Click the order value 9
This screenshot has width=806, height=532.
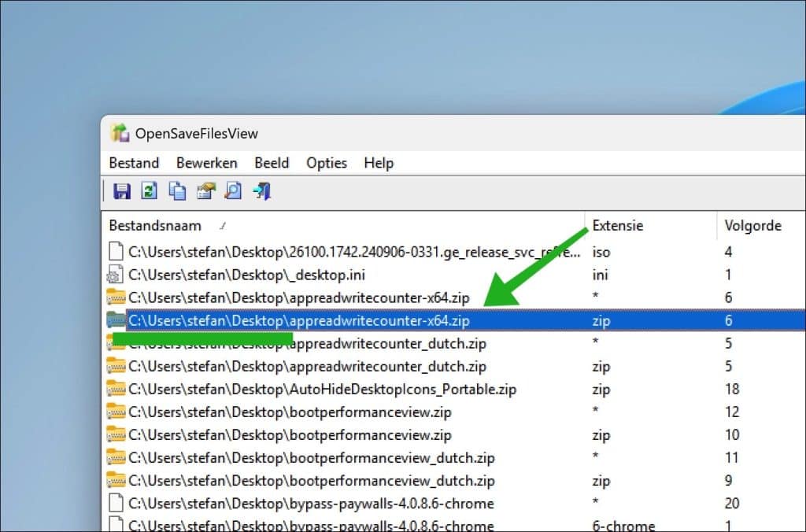tap(728, 481)
